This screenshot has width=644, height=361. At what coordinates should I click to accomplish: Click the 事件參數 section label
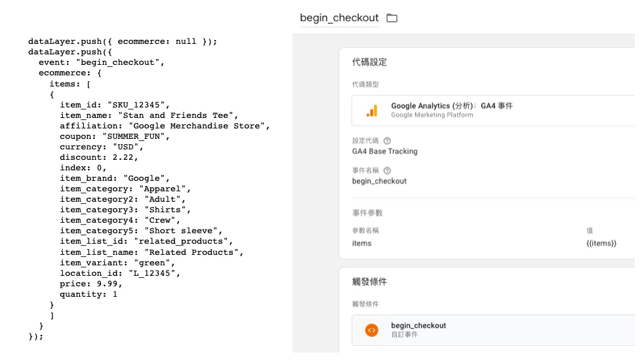[x=368, y=213]
